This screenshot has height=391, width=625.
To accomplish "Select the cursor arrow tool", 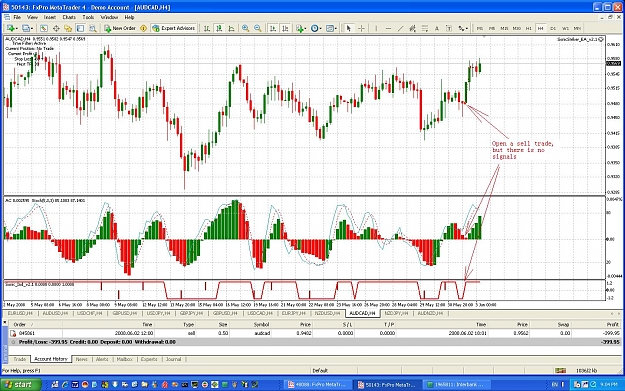I will coord(349,28).
